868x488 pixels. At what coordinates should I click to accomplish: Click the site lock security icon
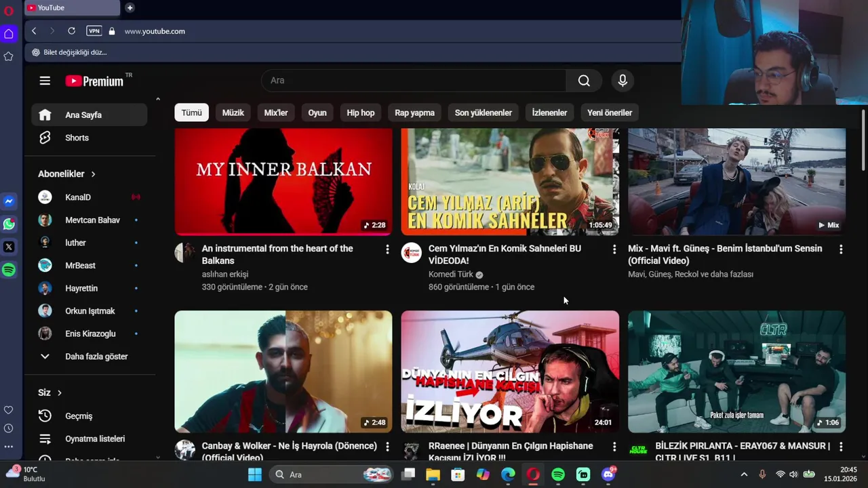pos(112,31)
